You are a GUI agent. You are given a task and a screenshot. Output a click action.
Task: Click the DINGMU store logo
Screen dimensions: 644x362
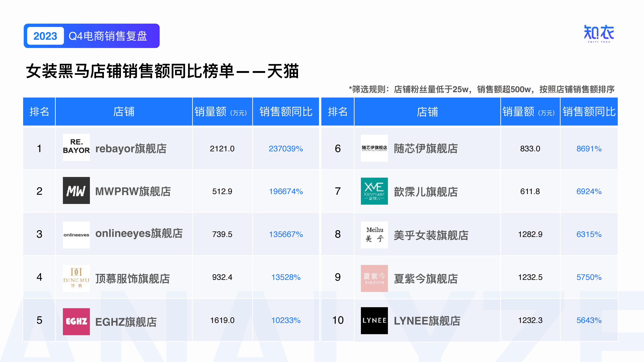[x=76, y=278]
